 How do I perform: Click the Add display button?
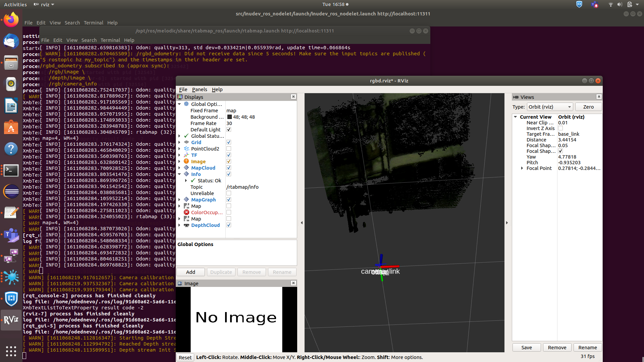(x=191, y=272)
